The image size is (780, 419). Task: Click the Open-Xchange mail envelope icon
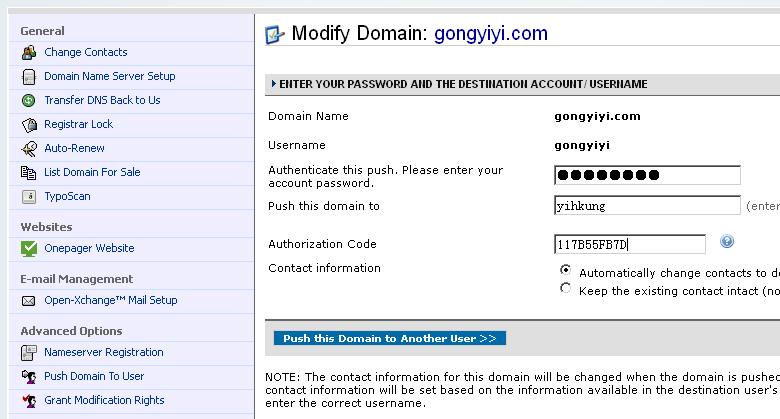pos(29,301)
